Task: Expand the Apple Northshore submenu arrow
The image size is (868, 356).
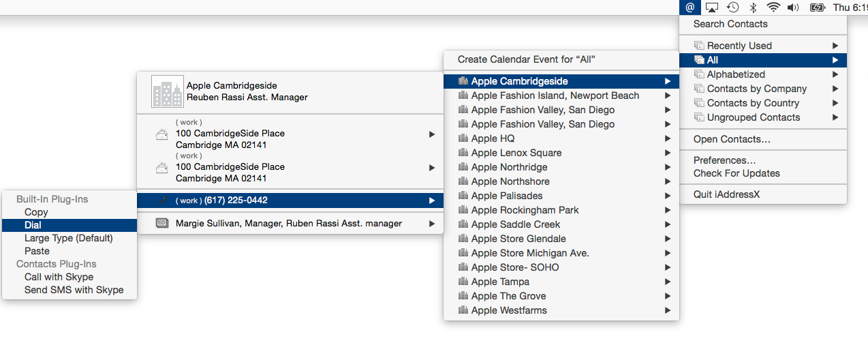Action: [x=668, y=181]
